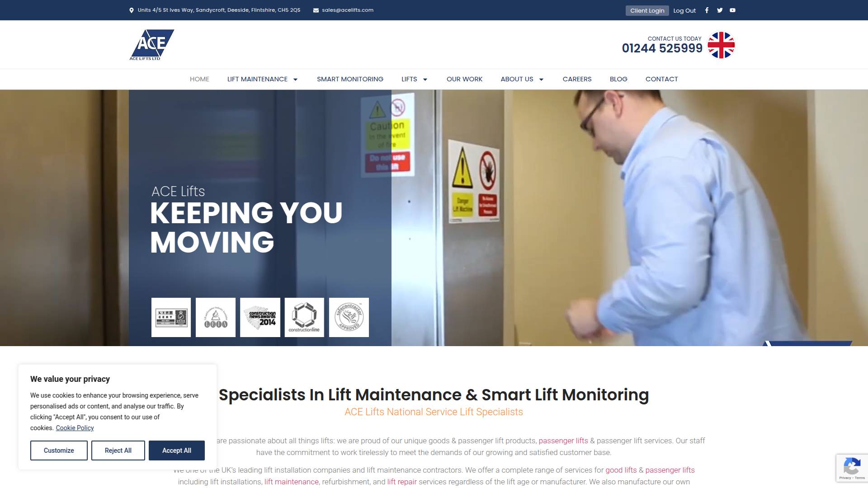Click the passenger lifts link in text
The image size is (868, 488).
click(563, 441)
